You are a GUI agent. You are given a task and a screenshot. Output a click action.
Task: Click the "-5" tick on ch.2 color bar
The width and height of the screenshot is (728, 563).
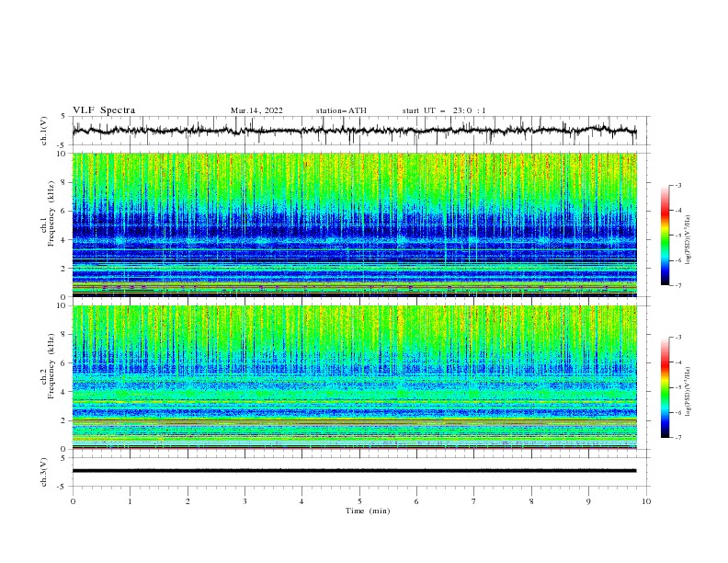pyautogui.click(x=677, y=387)
